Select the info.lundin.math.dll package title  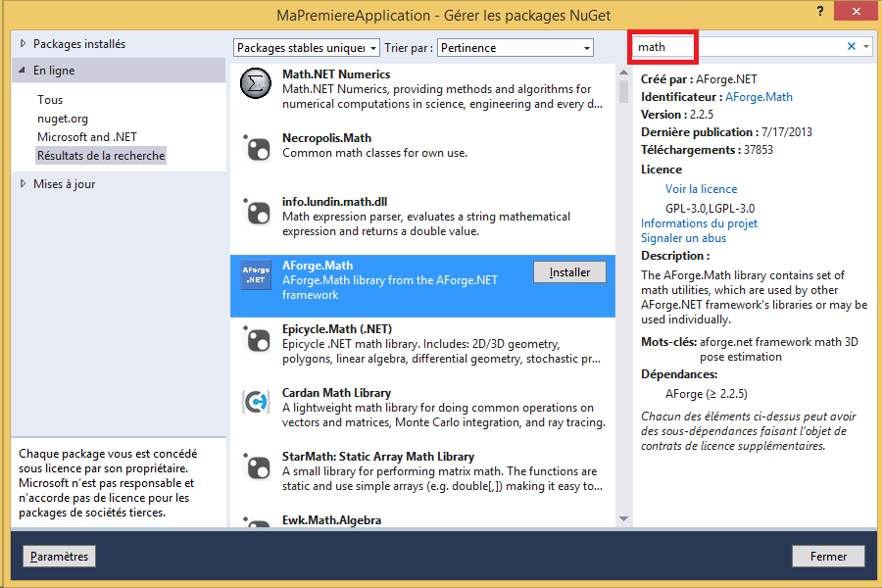point(335,202)
